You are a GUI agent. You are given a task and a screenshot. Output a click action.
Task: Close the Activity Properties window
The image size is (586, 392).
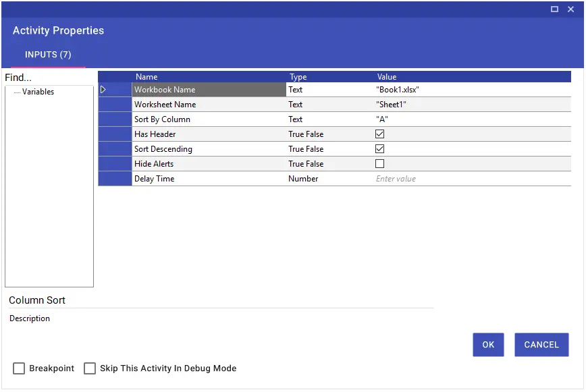pyautogui.click(x=570, y=9)
